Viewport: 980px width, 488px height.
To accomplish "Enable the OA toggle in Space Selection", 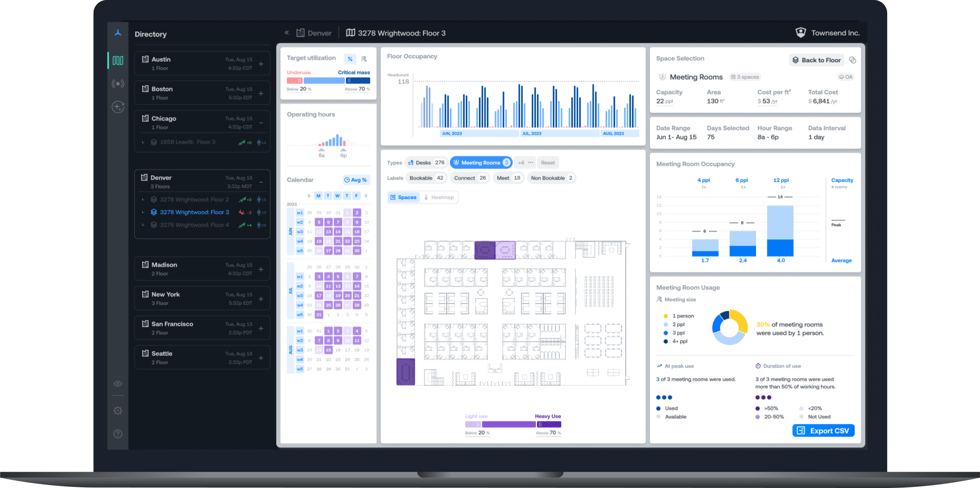I will point(846,77).
